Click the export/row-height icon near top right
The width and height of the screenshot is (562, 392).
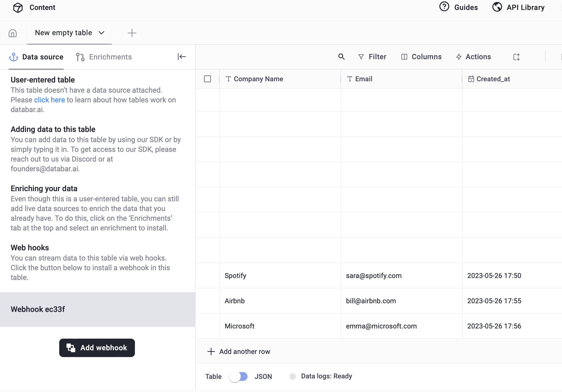pyautogui.click(x=516, y=57)
